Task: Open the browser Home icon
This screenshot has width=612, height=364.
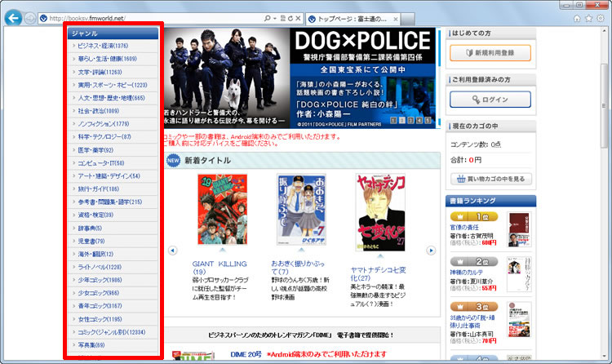Action: tap(577, 18)
